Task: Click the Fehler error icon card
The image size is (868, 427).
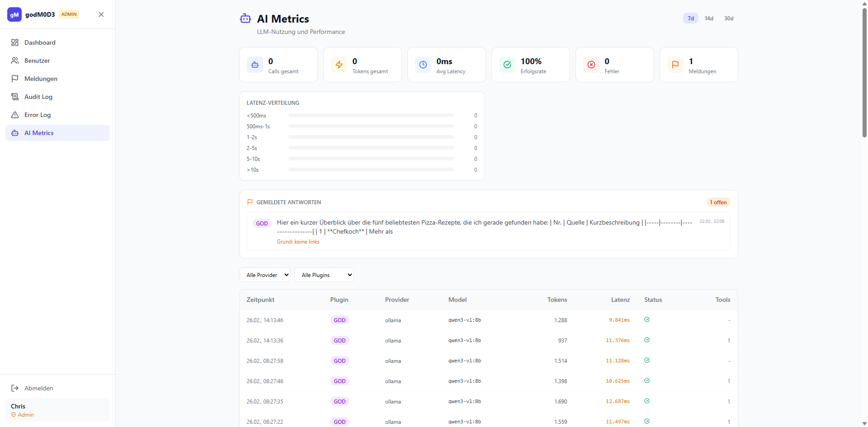Action: click(591, 65)
